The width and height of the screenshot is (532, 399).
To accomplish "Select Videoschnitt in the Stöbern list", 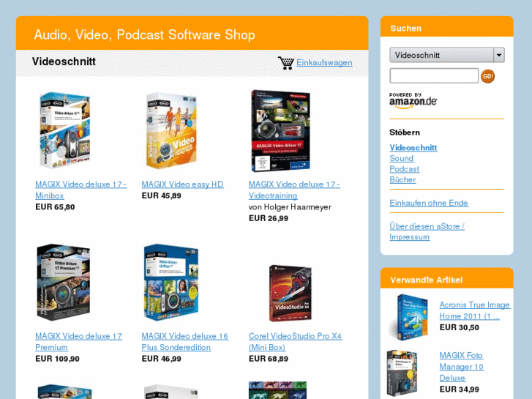I will pos(413,148).
